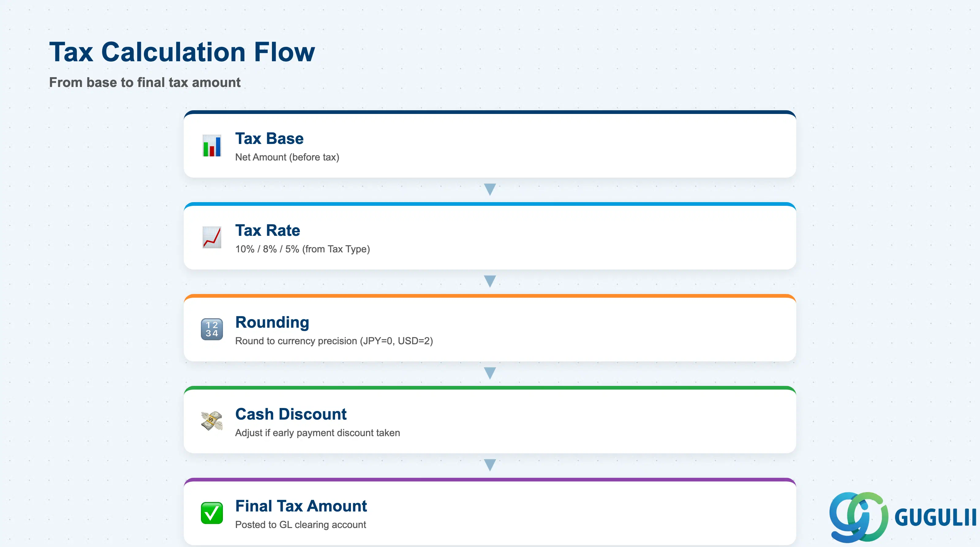
Task: Click 'Round to currency precision (JPY=0, USD=2)' text
Action: click(334, 341)
